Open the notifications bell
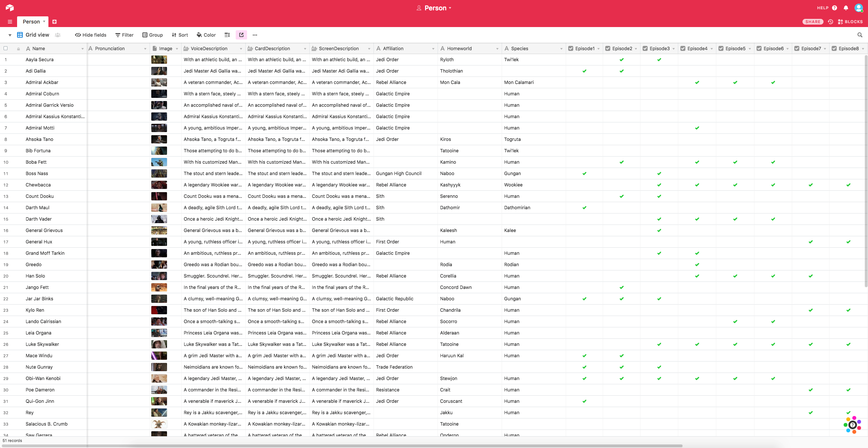The image size is (868, 448). click(846, 8)
